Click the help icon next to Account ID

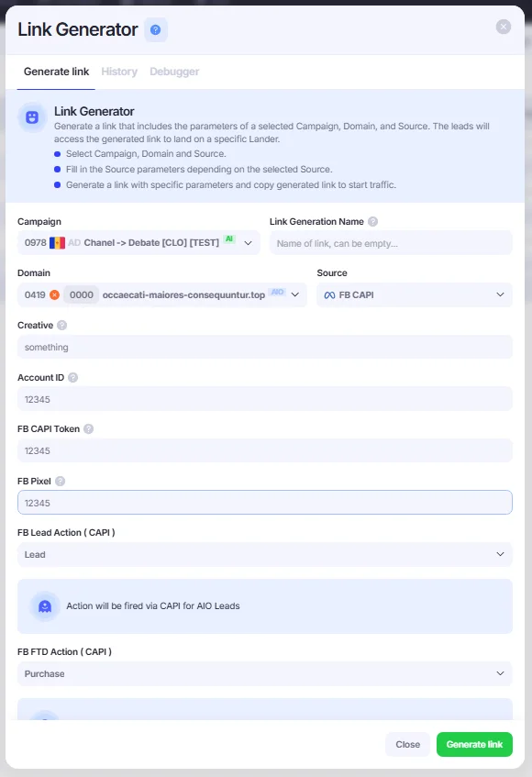click(x=72, y=378)
